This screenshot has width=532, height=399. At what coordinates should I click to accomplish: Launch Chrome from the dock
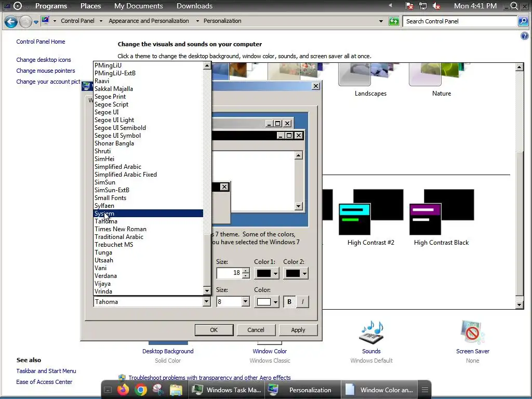[140, 390]
